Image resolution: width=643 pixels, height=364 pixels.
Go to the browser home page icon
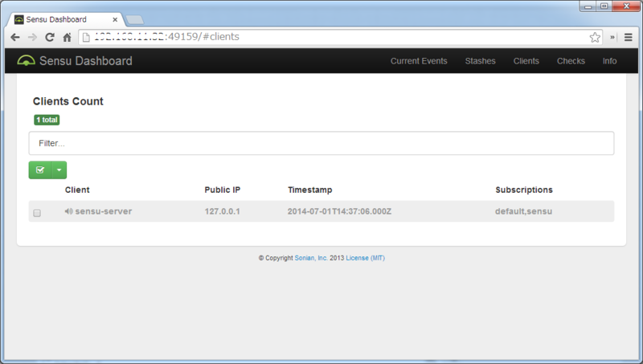tap(67, 37)
